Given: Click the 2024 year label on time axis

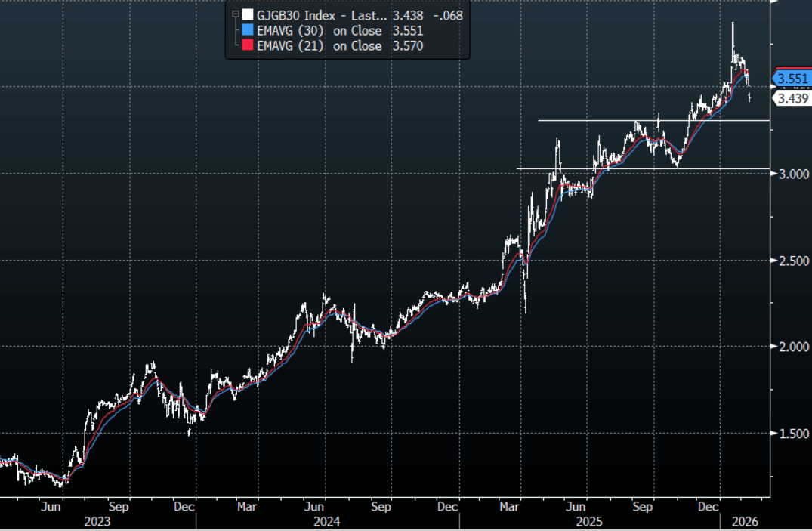Looking at the screenshot, I should [327, 521].
